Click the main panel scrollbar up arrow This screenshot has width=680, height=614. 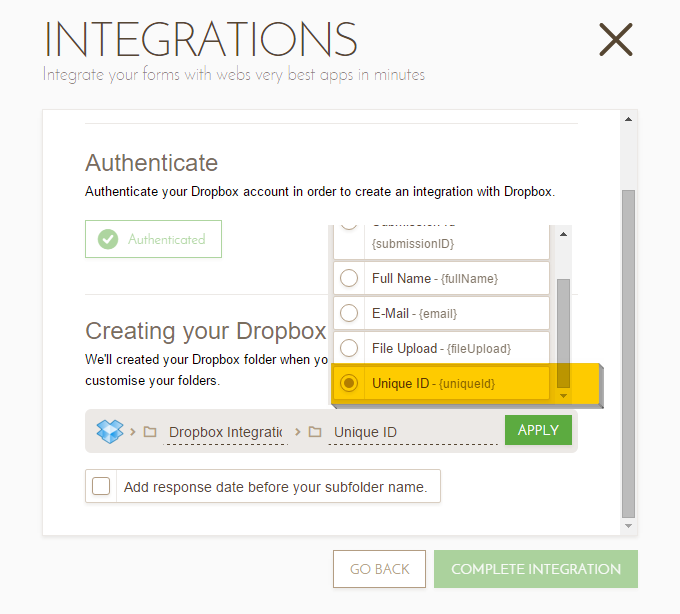click(628, 120)
